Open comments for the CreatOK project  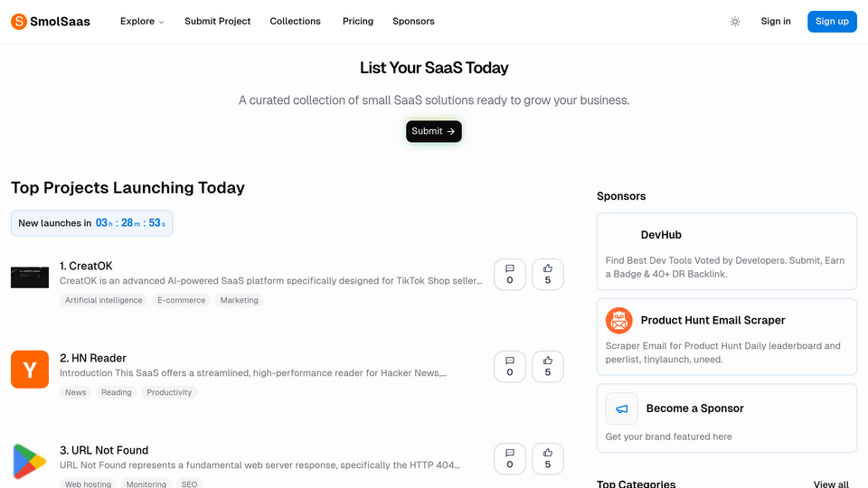(509, 275)
